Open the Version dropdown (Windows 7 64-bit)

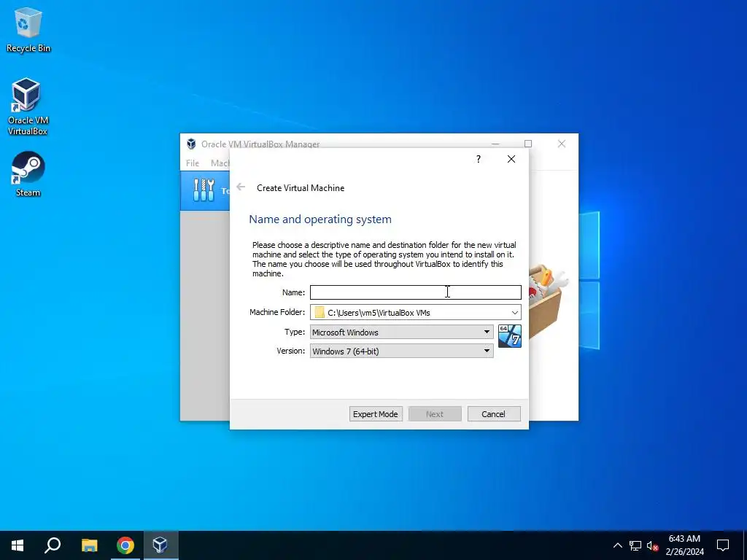click(x=402, y=351)
